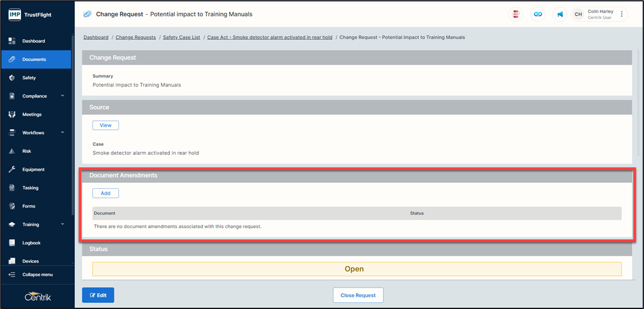This screenshot has height=309, width=644.
Task: Click the Dashboard sidebar icon
Action: coord(12,41)
